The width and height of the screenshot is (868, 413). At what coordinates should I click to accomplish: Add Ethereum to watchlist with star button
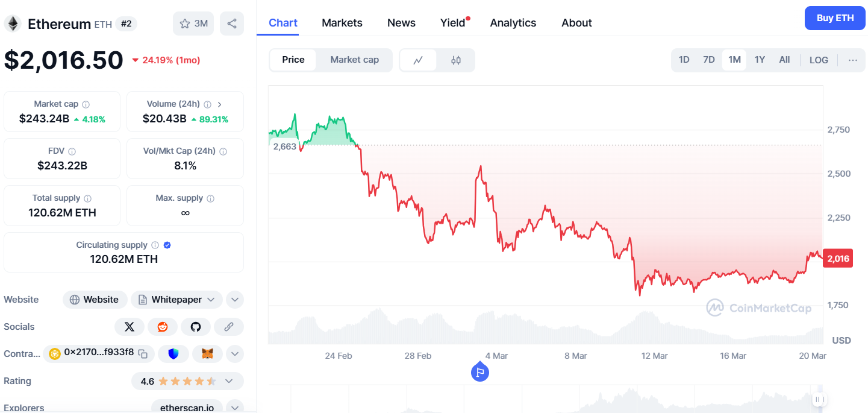[193, 24]
